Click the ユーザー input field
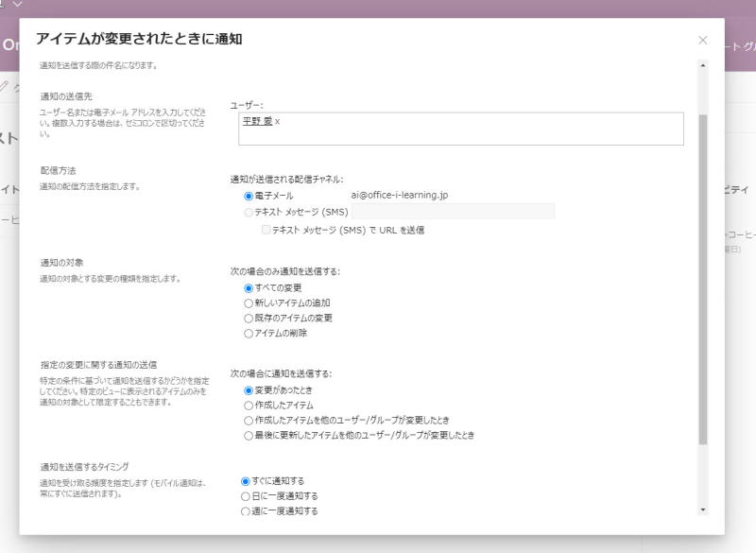Screen dimensions: 756x553 (x=460, y=129)
